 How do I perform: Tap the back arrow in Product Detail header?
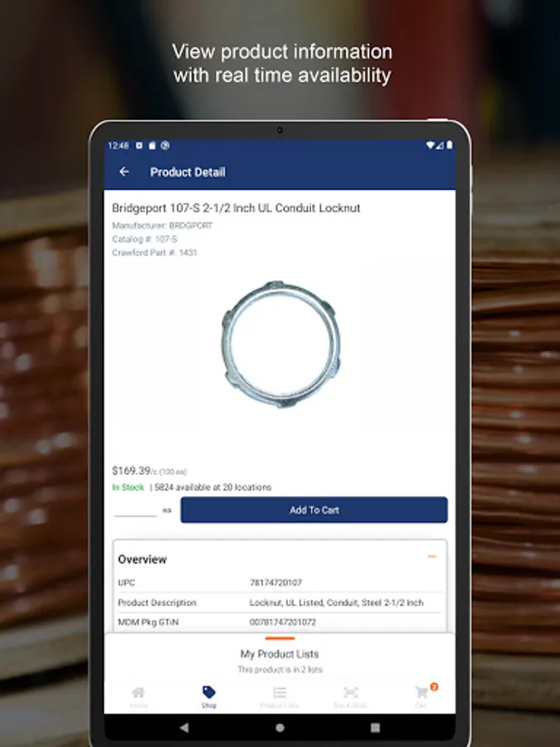tap(124, 172)
